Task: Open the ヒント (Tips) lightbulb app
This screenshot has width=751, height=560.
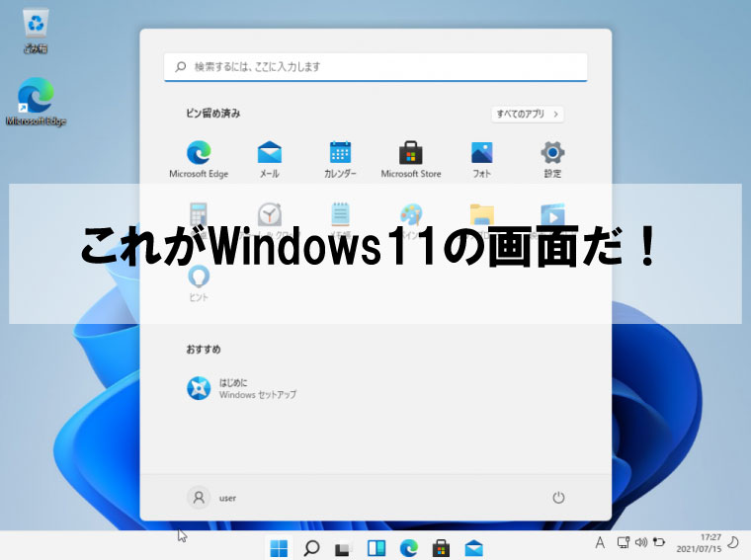Action: [199, 283]
